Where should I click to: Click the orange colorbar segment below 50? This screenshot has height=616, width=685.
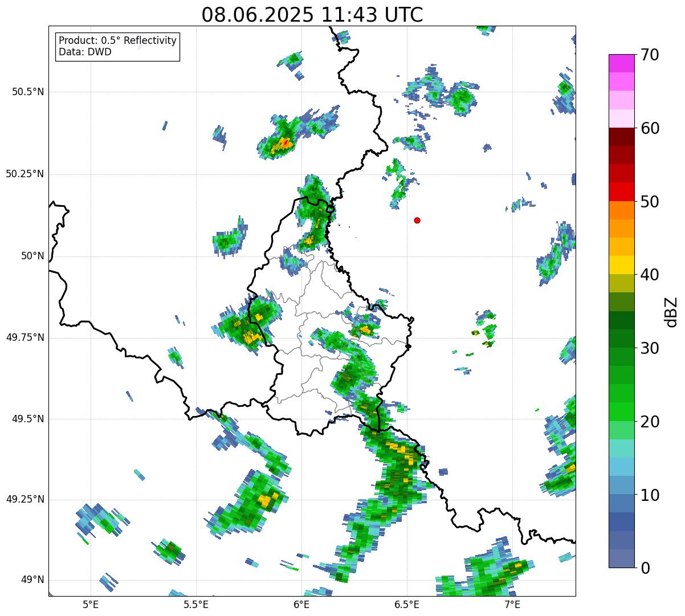point(621,210)
